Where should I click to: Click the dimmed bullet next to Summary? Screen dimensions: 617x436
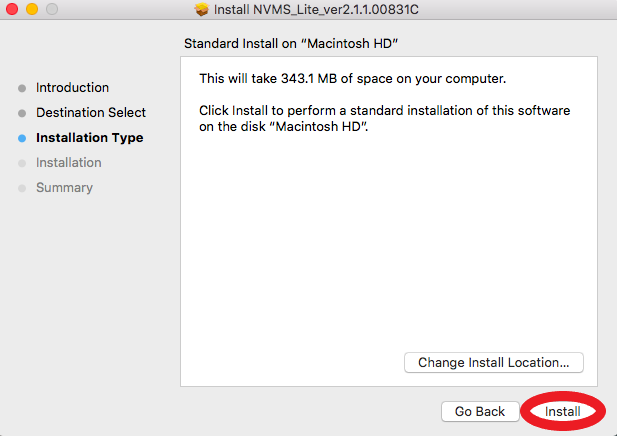point(22,188)
